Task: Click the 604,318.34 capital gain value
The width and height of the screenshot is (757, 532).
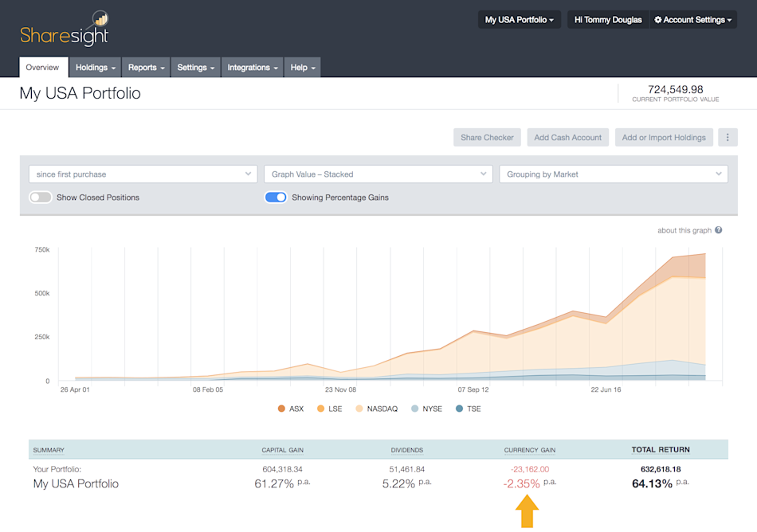Action: pyautogui.click(x=282, y=469)
